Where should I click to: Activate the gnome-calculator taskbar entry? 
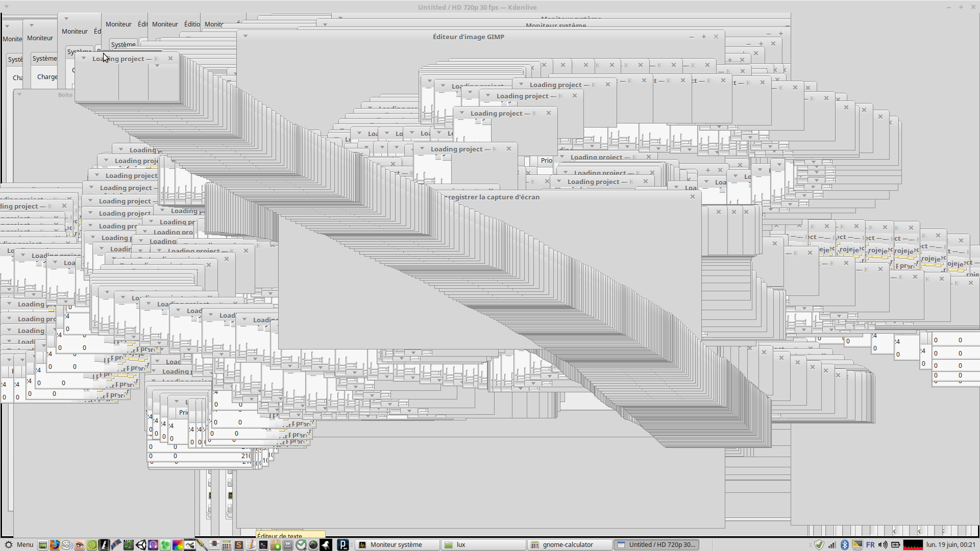[568, 545]
